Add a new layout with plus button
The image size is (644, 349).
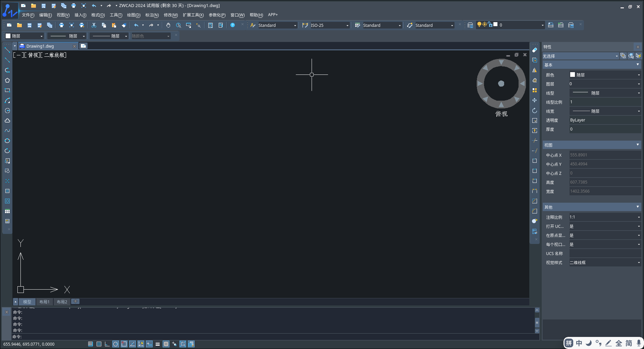[75, 301]
